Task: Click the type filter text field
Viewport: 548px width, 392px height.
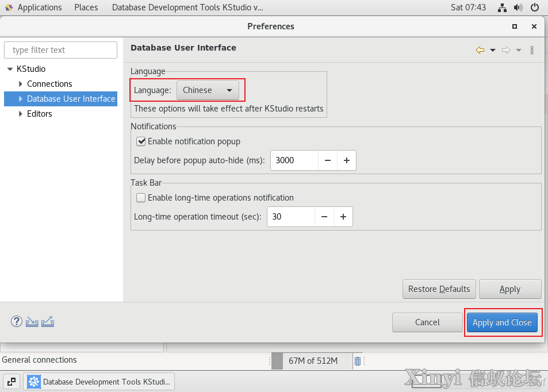Action: (x=60, y=50)
